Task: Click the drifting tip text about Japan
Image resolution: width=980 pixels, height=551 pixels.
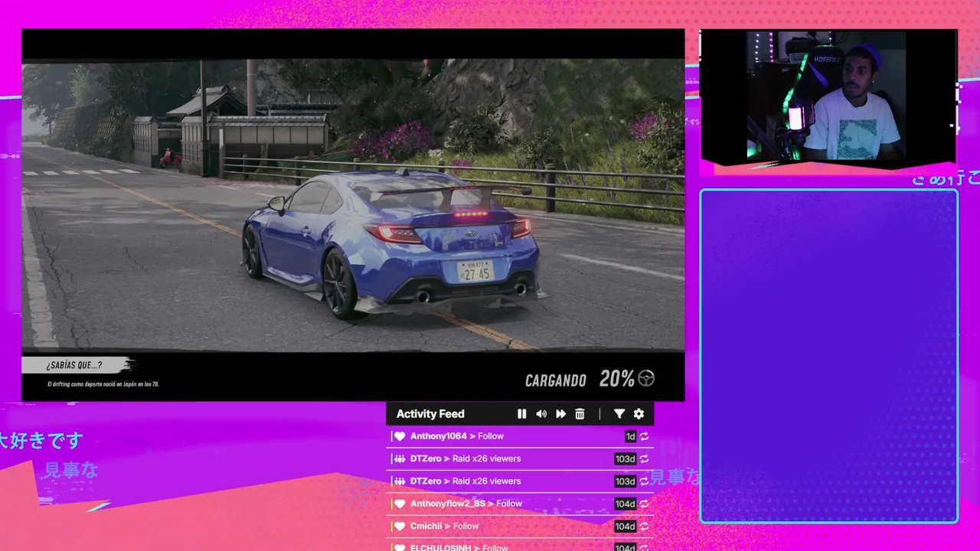Action: point(103,384)
